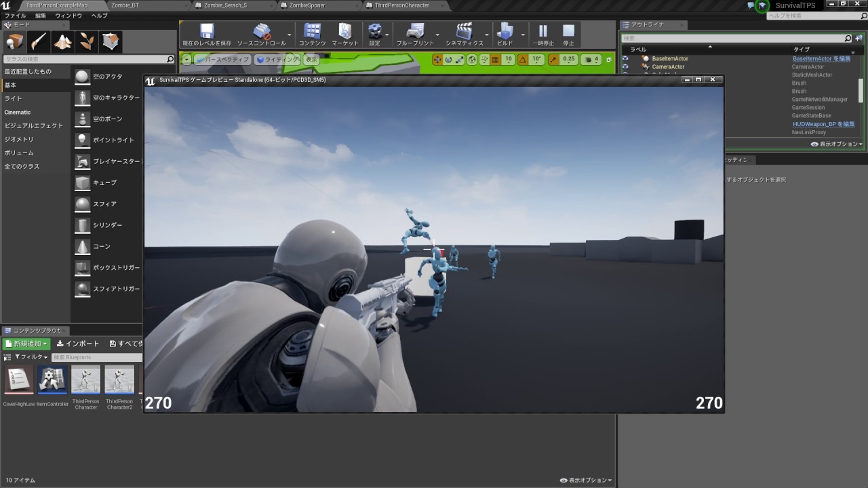The image size is (868, 488).
Task: Select the Place mode icon
Action: (14, 42)
